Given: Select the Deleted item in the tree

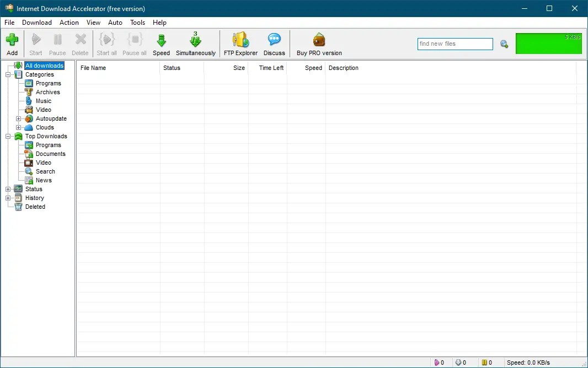Looking at the screenshot, I should pos(35,207).
